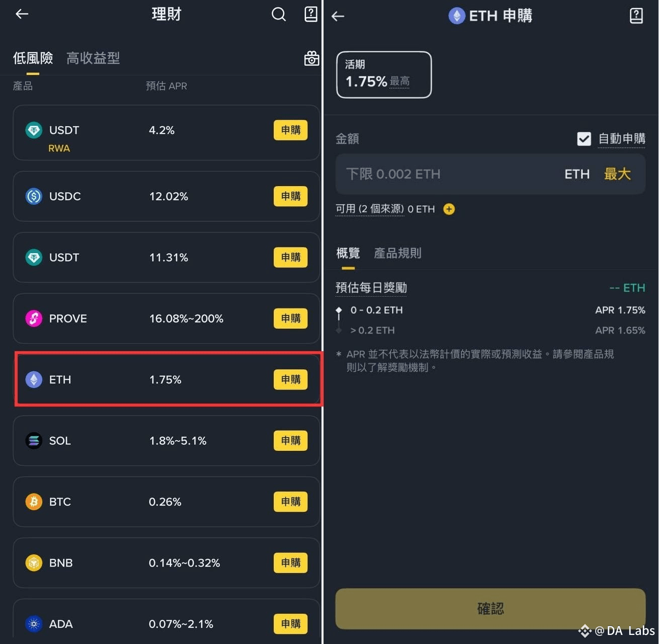Go back from the 理財 screen

coord(22,14)
